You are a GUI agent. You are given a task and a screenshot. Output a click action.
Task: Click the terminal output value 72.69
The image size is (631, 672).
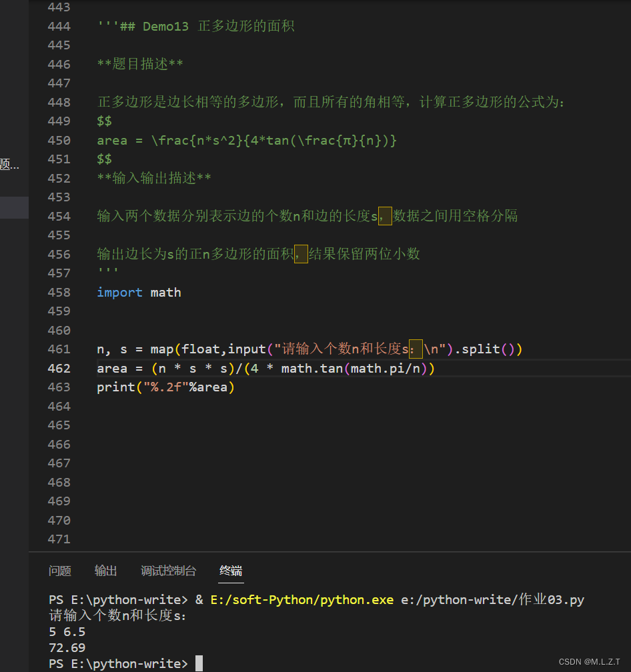[x=67, y=647]
